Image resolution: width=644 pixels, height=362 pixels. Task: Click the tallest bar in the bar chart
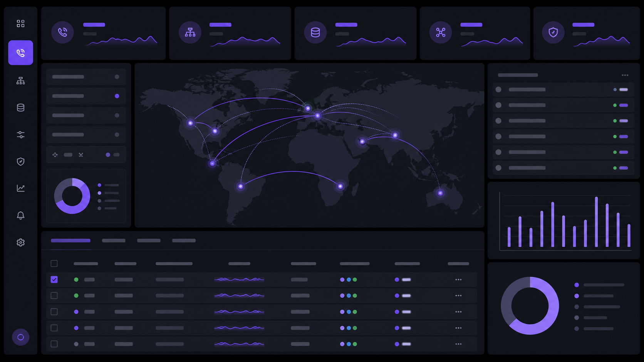pyautogui.click(x=596, y=222)
